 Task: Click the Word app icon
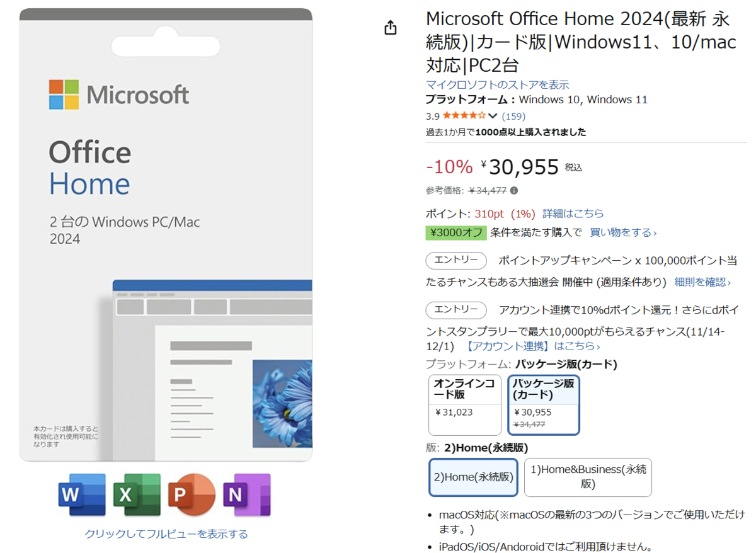82,494
